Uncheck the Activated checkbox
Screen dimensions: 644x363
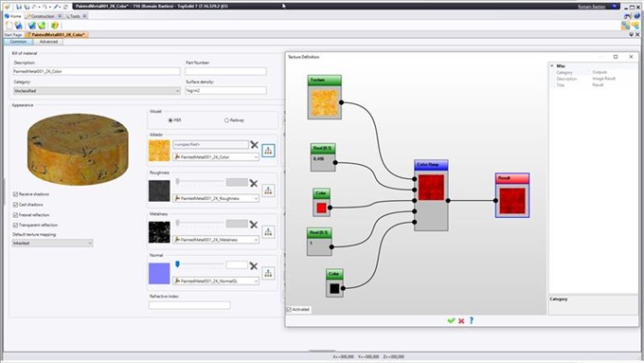[x=289, y=309]
